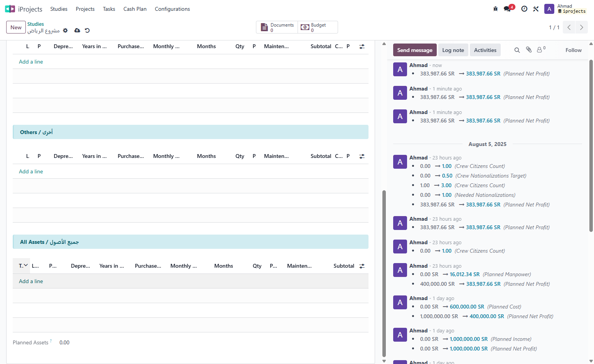Sort the All Assets table by Months
Screen dimensions: 594x364
tap(224, 266)
